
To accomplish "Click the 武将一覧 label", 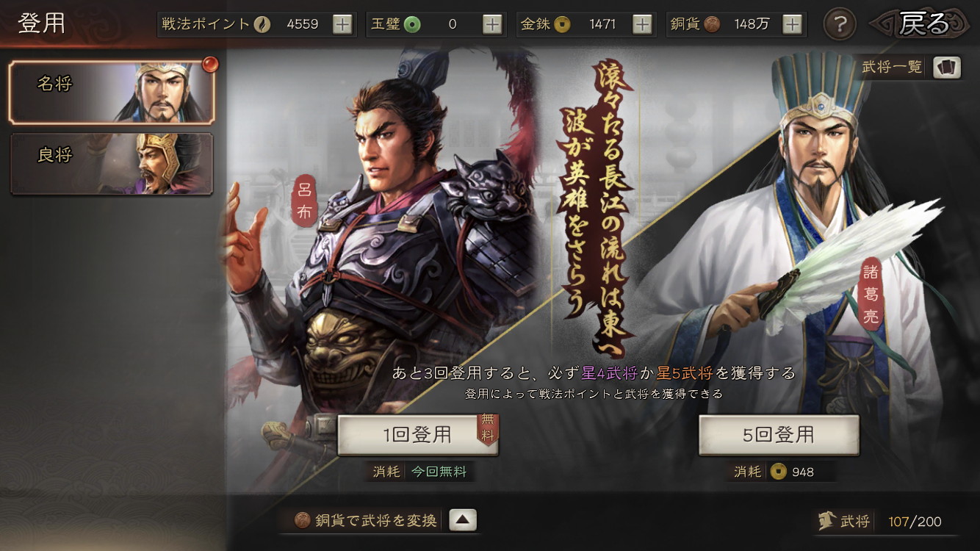I will [892, 67].
